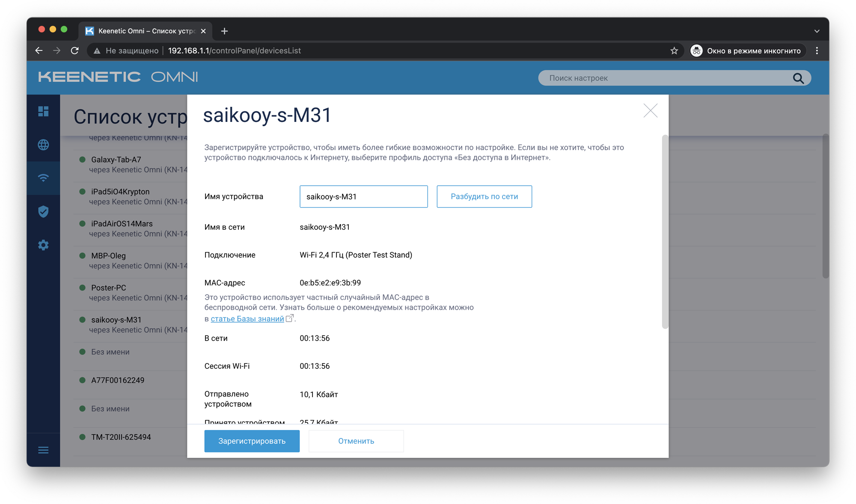The image size is (856, 504).
Task: Click the page scrollbar on right edge
Action: [826, 206]
